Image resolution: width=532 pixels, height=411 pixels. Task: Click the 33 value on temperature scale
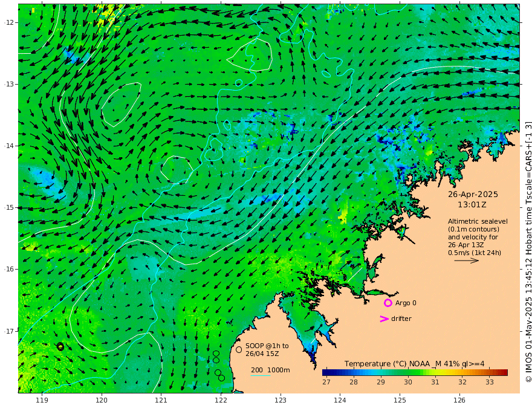(489, 382)
